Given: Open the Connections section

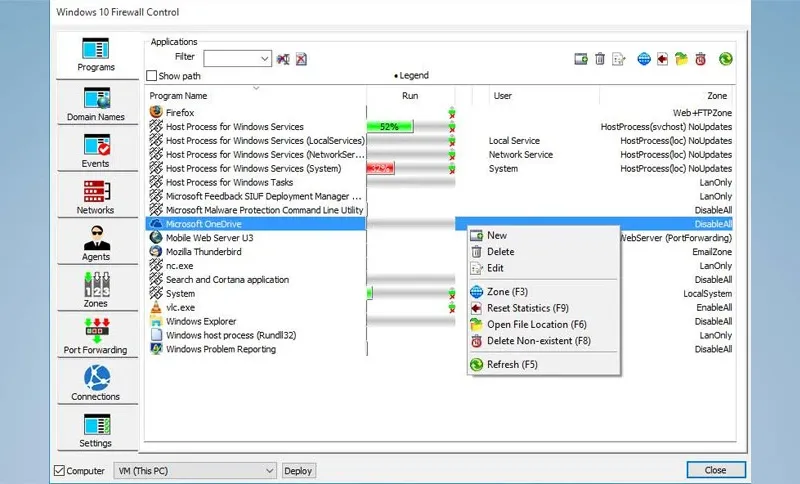Looking at the screenshot, I should pos(96,383).
